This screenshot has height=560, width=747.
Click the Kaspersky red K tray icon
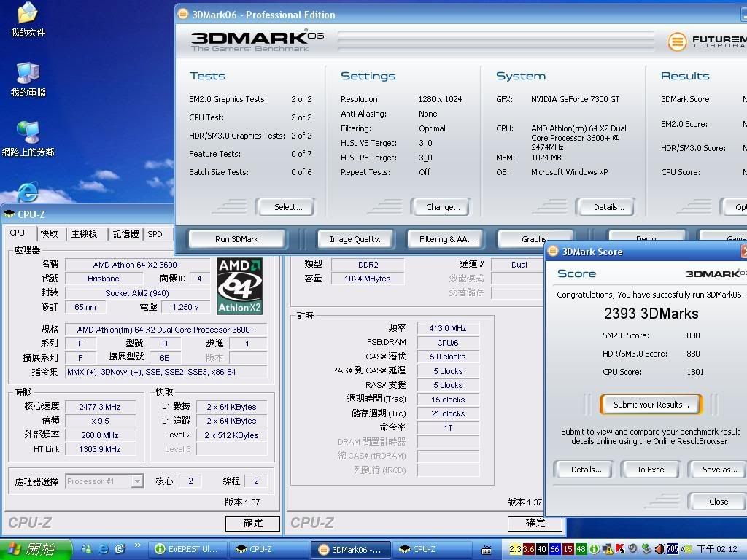620,549
